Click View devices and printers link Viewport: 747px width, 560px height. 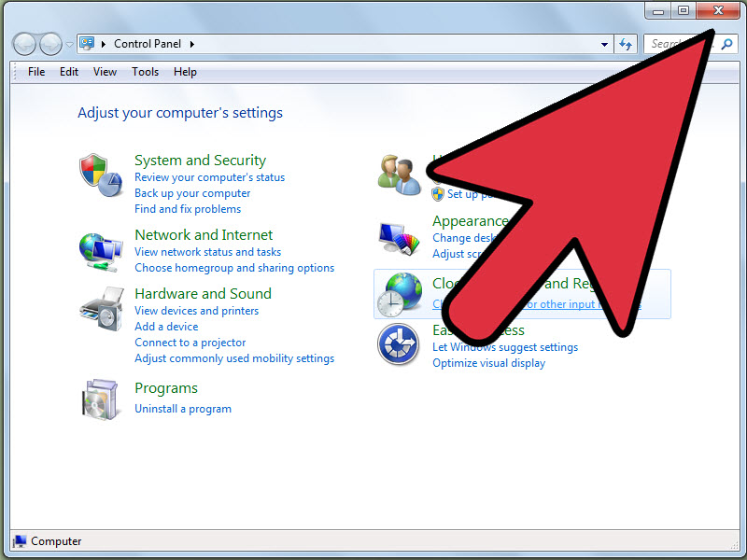pos(197,311)
